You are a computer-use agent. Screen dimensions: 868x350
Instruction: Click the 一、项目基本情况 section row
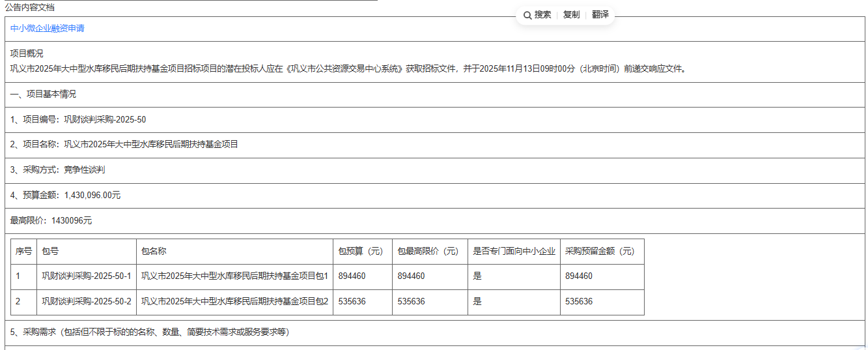(44, 95)
